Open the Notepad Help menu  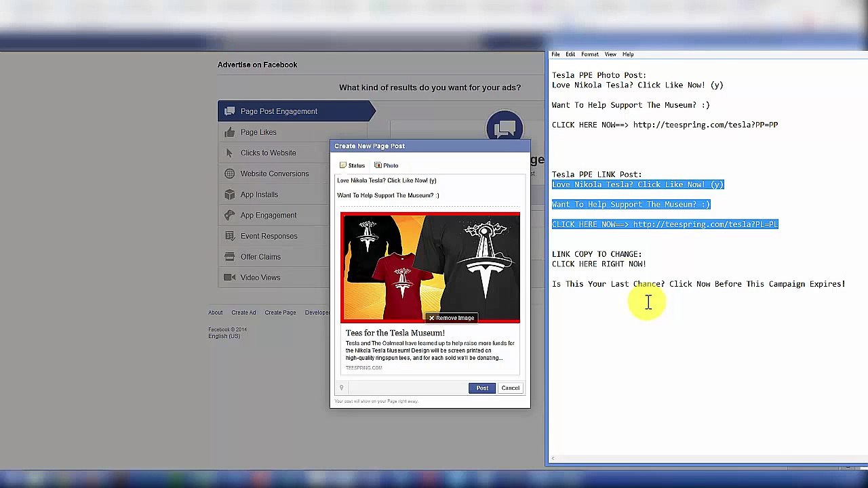click(628, 54)
